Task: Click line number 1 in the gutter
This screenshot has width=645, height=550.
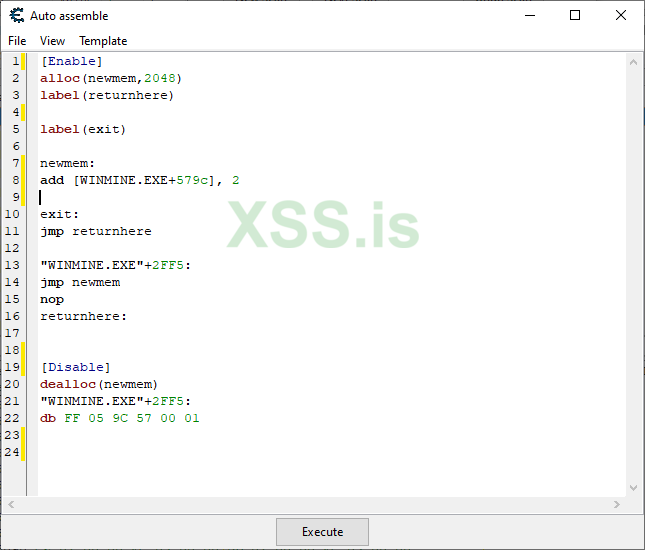Action: coord(16,61)
